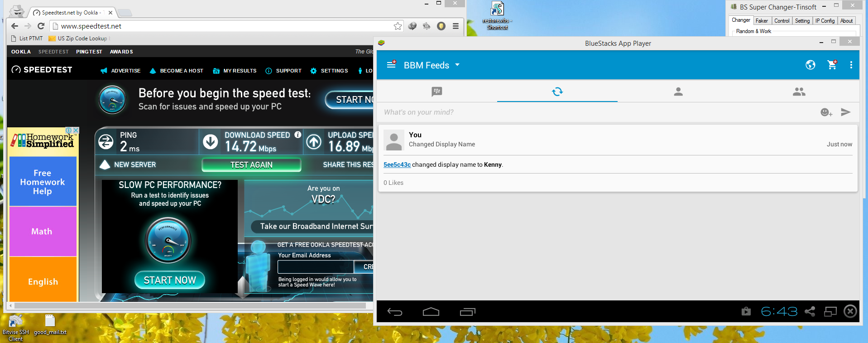Open BECOME A HOST menu item
Viewport: 868px width, 343px height.
pyautogui.click(x=176, y=71)
